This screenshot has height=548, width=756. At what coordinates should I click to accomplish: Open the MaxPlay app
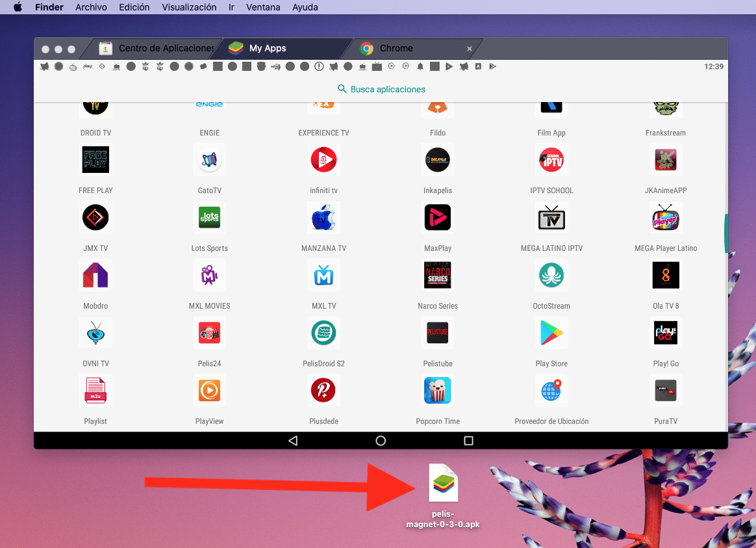click(438, 218)
